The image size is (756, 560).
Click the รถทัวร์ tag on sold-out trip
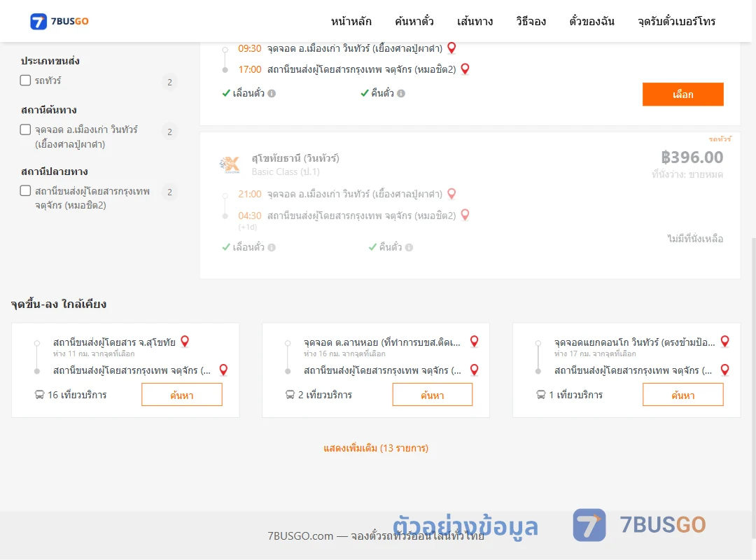[x=720, y=139]
